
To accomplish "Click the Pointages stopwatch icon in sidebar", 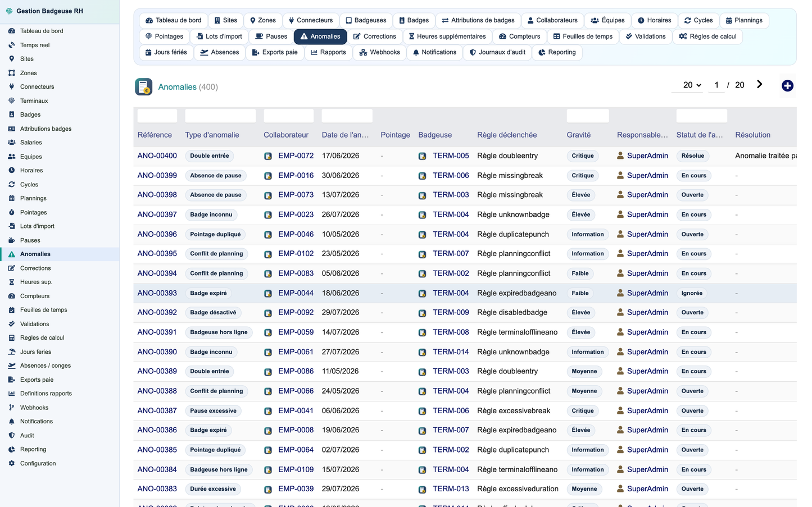I will coord(11,212).
